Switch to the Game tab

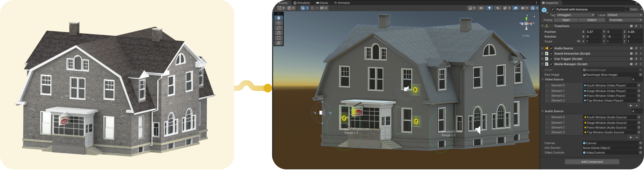click(x=322, y=3)
